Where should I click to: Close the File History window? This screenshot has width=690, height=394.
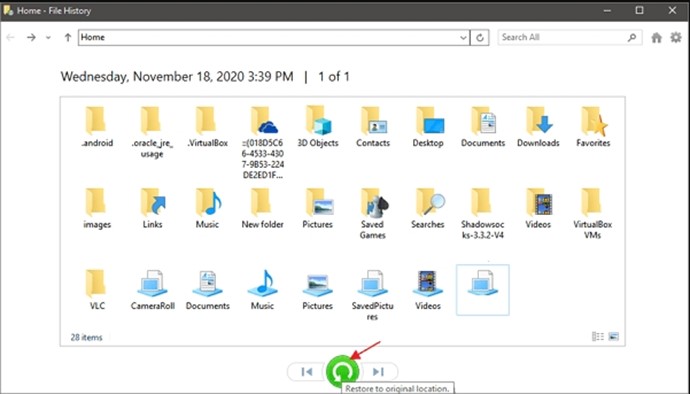click(x=672, y=10)
